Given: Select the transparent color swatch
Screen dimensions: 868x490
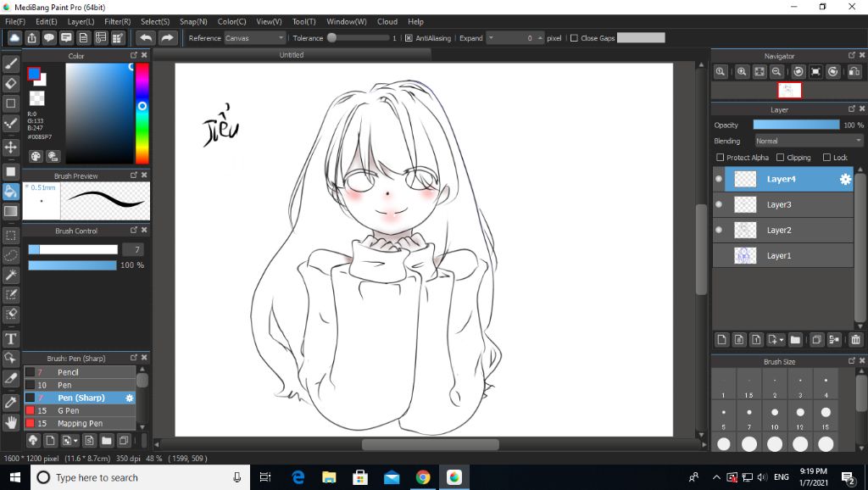Looking at the screenshot, I should pos(36,98).
